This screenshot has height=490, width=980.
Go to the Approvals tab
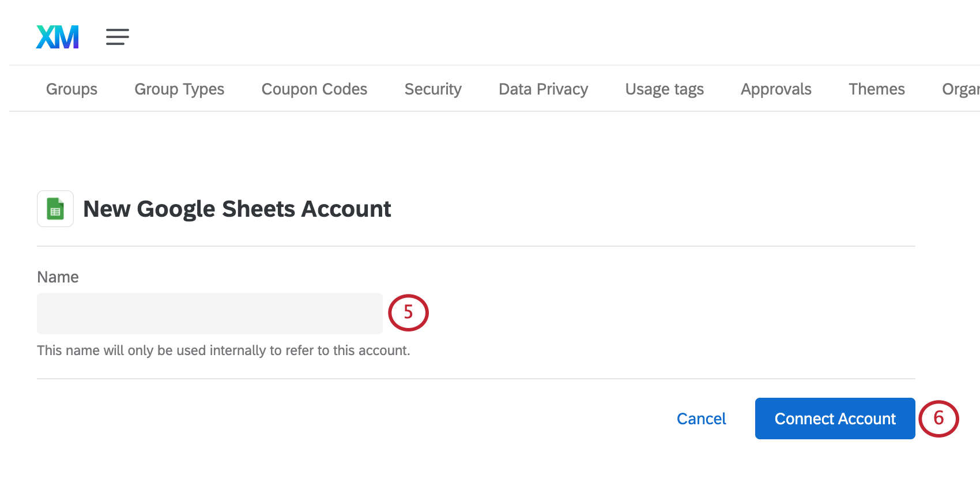click(x=776, y=89)
